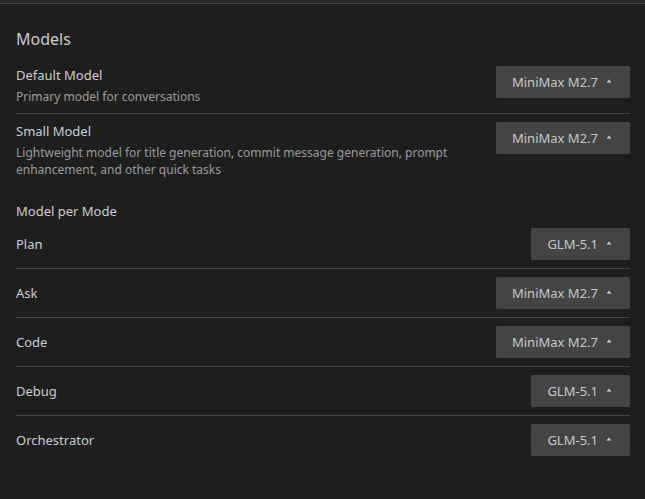Click the Model per Mode subheading
The width and height of the screenshot is (645, 499).
[x=66, y=211]
